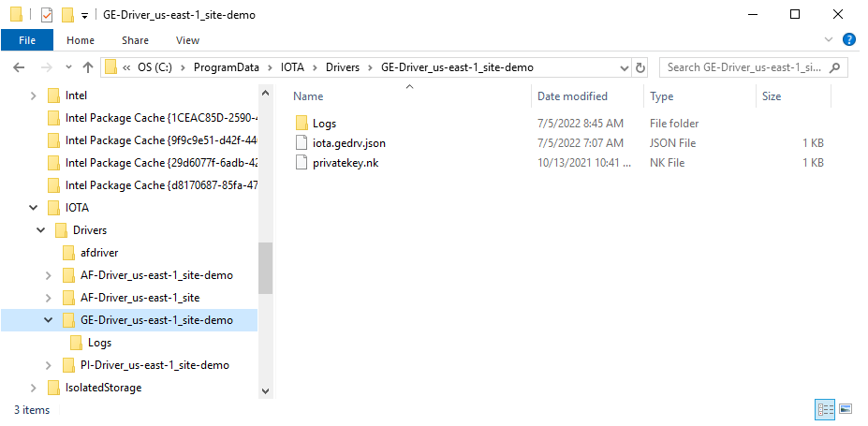The image size is (868, 426).
Task: Open Customize Quick Access Toolbar dropdown
Action: pyautogui.click(x=84, y=16)
